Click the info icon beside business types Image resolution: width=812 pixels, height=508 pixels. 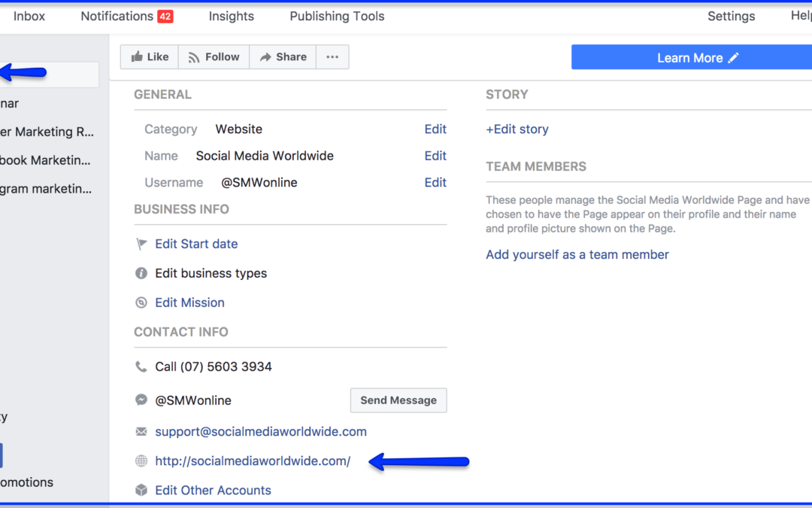coord(141,273)
